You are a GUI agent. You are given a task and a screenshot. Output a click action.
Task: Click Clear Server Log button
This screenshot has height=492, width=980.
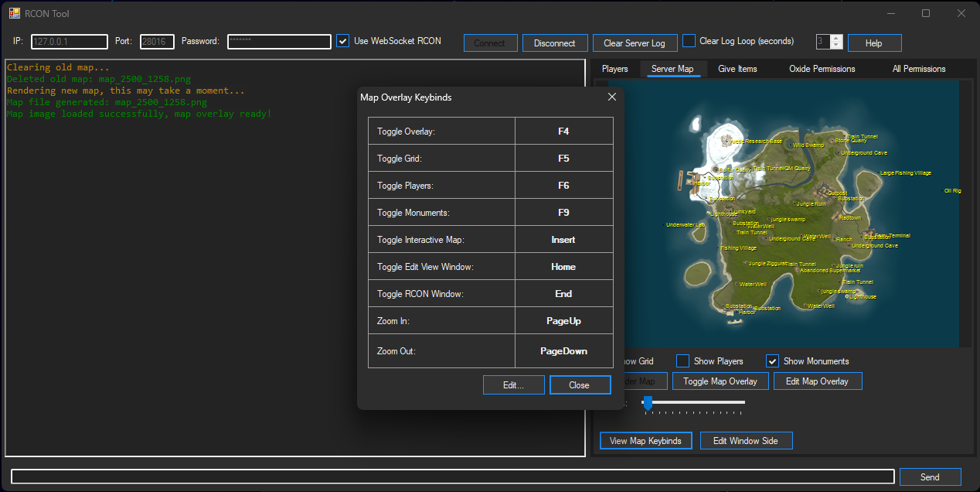point(635,43)
